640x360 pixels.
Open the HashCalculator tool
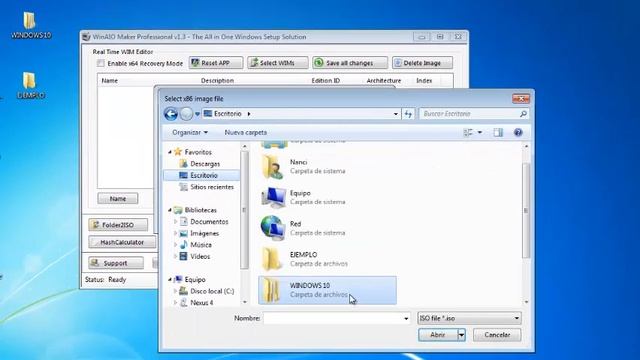pyautogui.click(x=122, y=242)
